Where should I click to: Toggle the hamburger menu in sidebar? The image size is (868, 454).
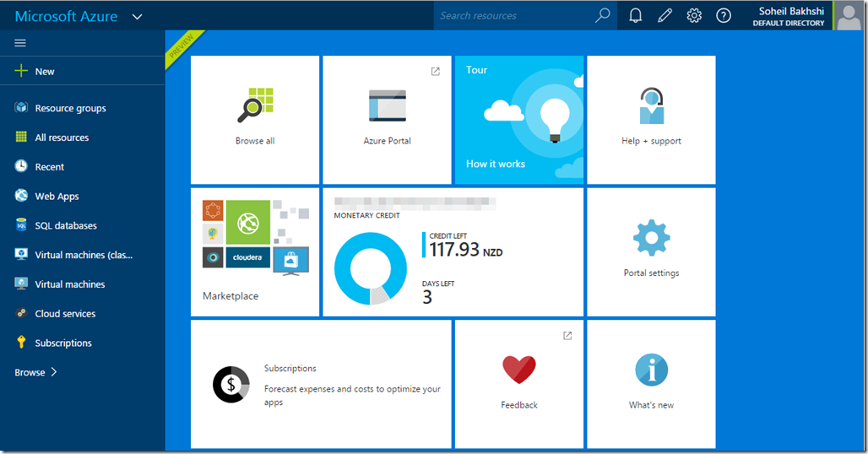(x=20, y=43)
